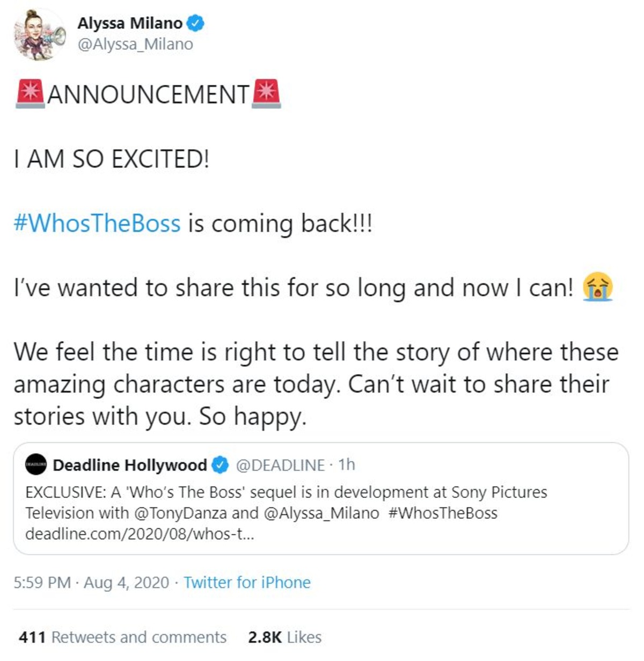Click the siren emoji after ANNOUNCEMENT
The height and width of the screenshot is (661, 644).
point(267,94)
